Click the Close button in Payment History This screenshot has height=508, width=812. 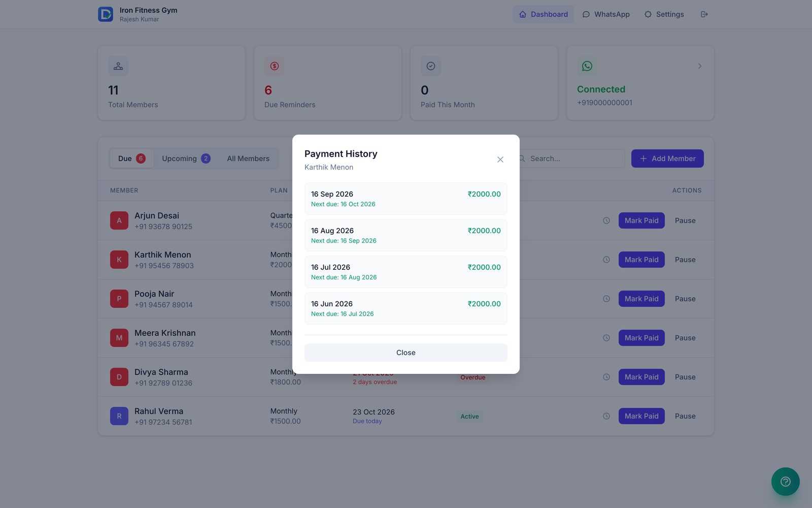[x=405, y=353]
